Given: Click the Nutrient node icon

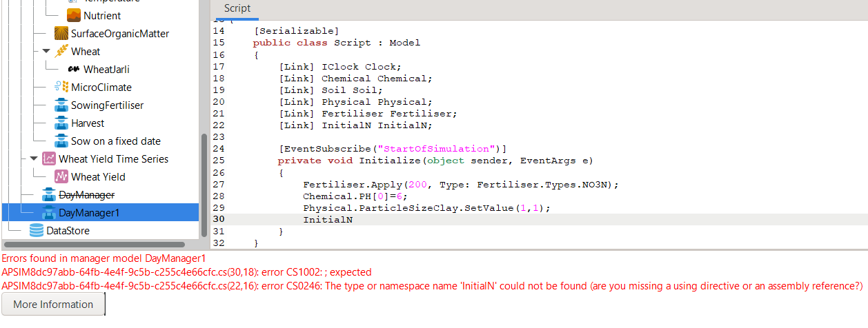Looking at the screenshot, I should [x=73, y=15].
